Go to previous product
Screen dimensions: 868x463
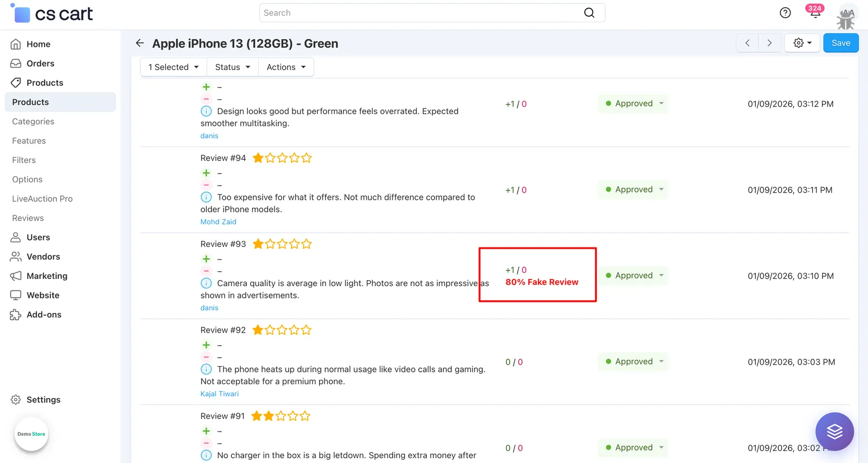(x=747, y=43)
